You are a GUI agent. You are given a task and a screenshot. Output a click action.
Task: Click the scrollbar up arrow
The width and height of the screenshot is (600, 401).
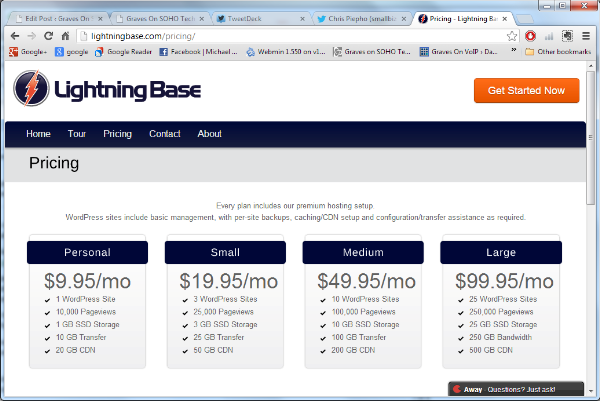(590, 66)
